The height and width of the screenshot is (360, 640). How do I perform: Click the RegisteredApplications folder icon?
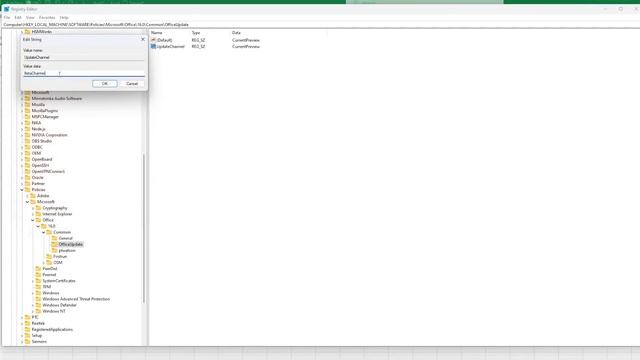coord(27,329)
